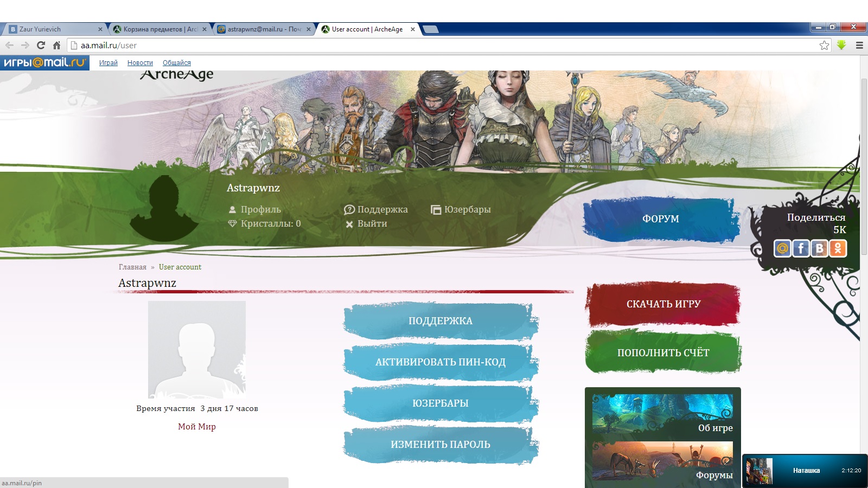Click the light-blue ПОДДЕРЖКА button

441,321
